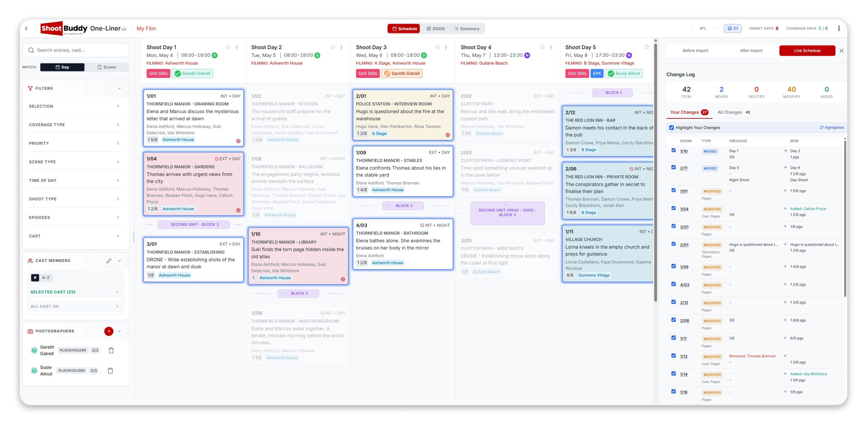This screenshot has width=868, height=425.
Task: Expand the Episodes filter
Action: (76, 217)
